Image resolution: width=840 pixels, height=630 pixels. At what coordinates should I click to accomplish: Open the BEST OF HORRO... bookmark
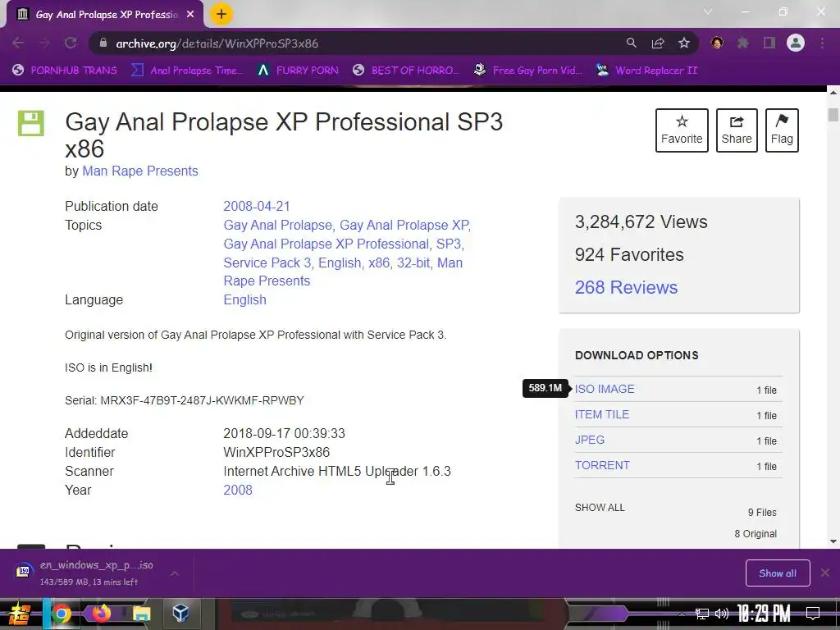pos(407,71)
